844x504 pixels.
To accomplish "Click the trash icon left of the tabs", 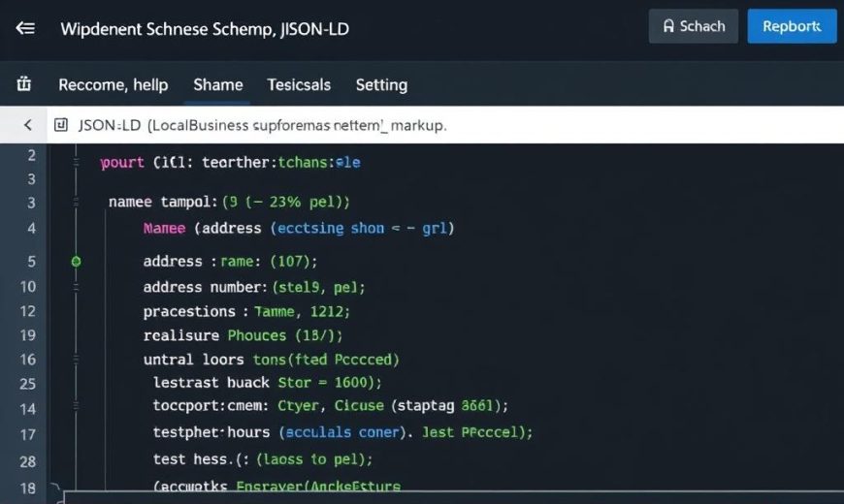I will 25,84.
